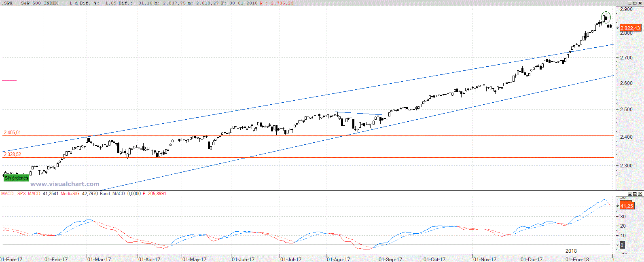This screenshot has width=644, height=262.
Task: Click the green circle marking the price peak
Action: (606, 17)
